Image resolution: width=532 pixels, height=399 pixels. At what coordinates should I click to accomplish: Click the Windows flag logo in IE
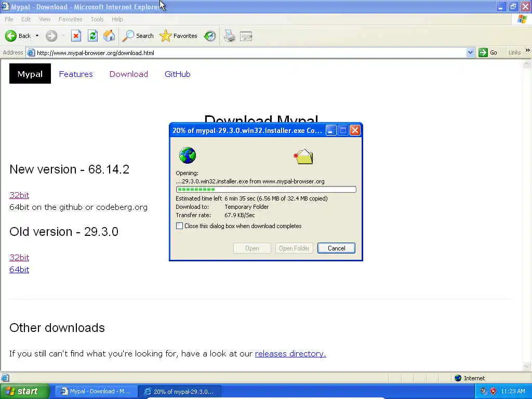tap(522, 19)
